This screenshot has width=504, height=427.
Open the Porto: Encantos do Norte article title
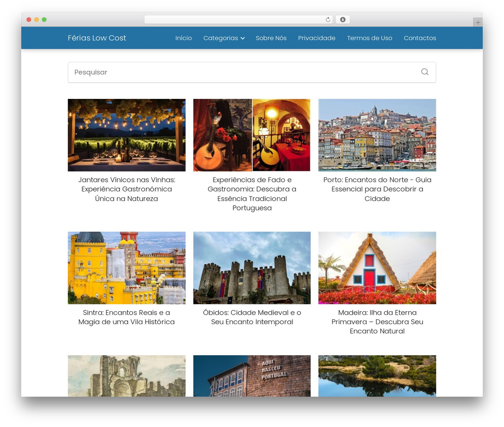pos(377,189)
